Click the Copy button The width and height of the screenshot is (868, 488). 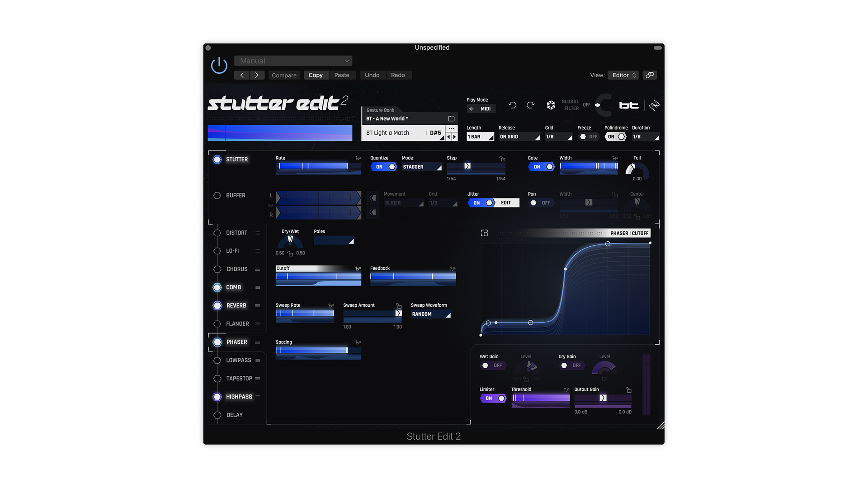coord(316,75)
